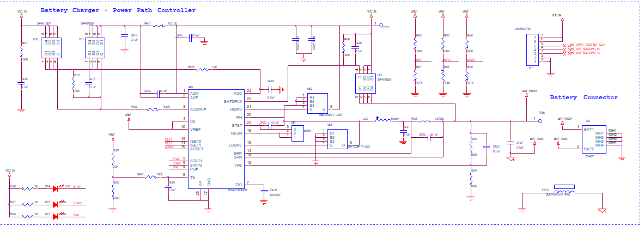The image size is (644, 226).
Task: Select capacitor C414 between ACN and ACP
Action: pyautogui.click(x=158, y=94)
